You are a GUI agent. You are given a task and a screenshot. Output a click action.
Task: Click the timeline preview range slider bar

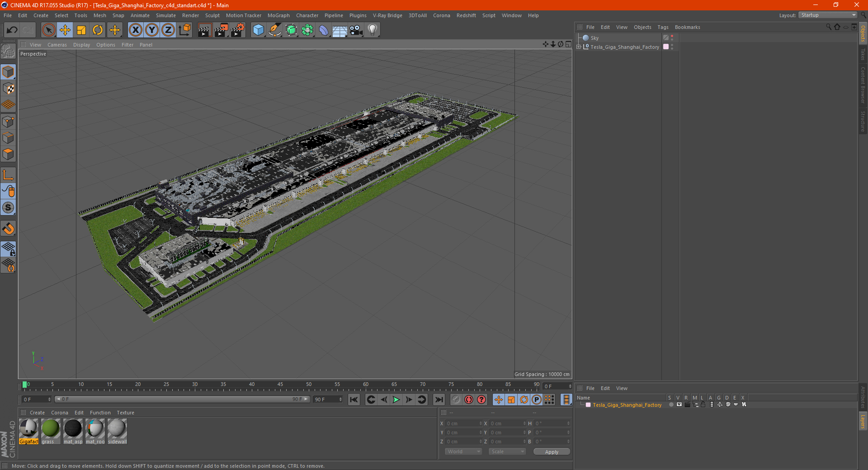(182, 399)
